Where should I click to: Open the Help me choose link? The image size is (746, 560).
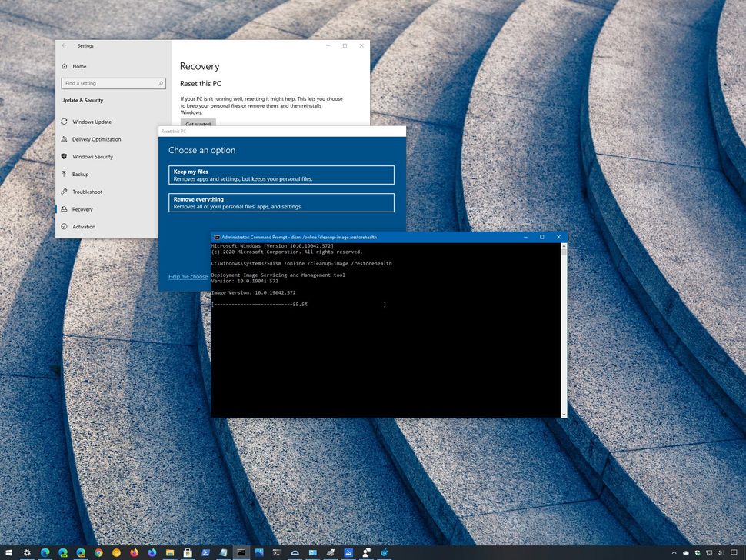188,276
